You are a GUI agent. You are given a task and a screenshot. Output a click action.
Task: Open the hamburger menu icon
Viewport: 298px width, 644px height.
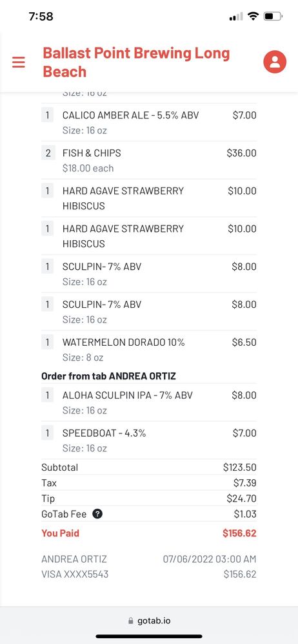[x=19, y=62]
